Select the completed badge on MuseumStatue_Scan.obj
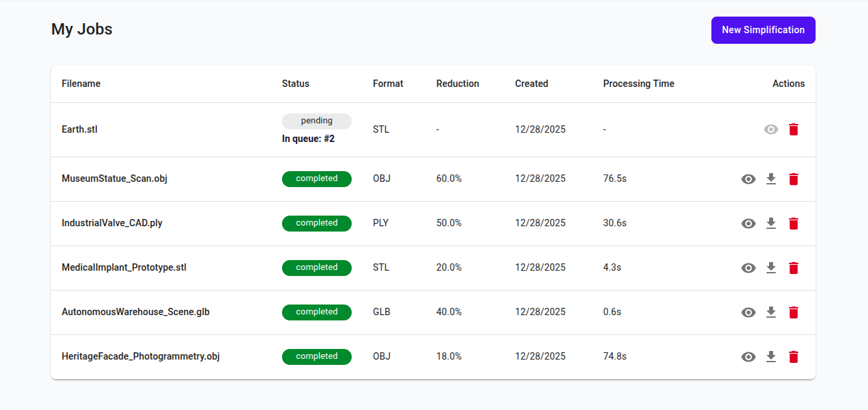The width and height of the screenshot is (868, 410). click(x=317, y=178)
